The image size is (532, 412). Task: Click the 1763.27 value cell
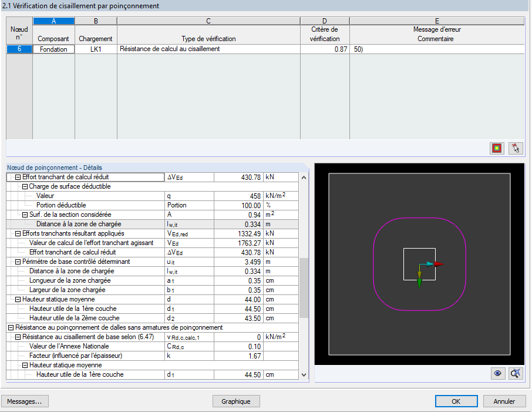tap(238, 243)
